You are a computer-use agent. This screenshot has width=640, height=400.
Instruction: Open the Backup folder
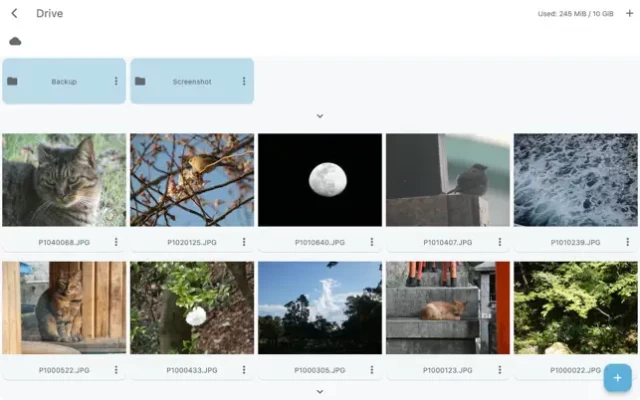(64, 81)
